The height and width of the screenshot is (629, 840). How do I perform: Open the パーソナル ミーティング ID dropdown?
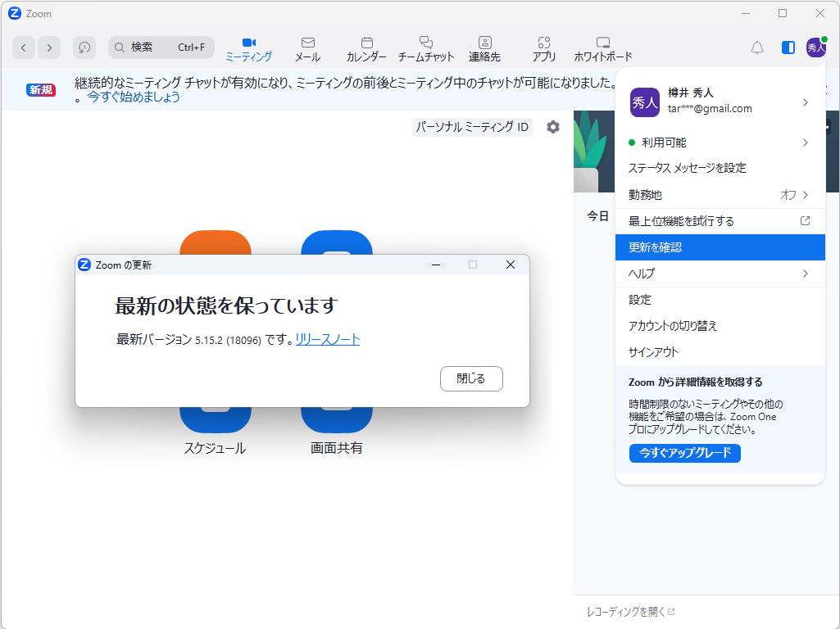[472, 127]
